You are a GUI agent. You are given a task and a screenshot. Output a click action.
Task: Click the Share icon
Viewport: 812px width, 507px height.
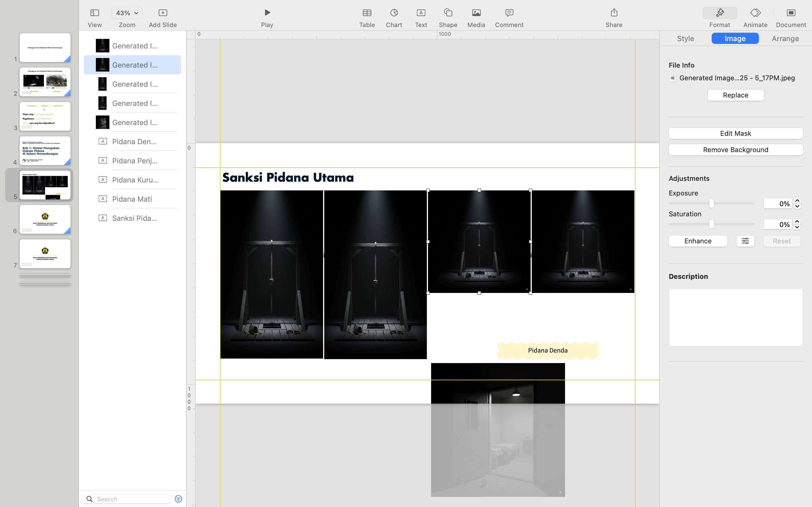(614, 13)
